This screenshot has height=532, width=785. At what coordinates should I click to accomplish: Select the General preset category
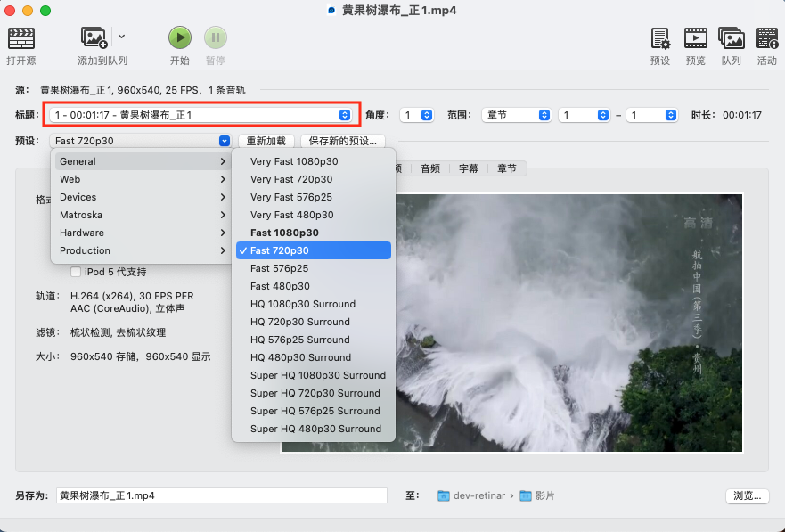141,161
